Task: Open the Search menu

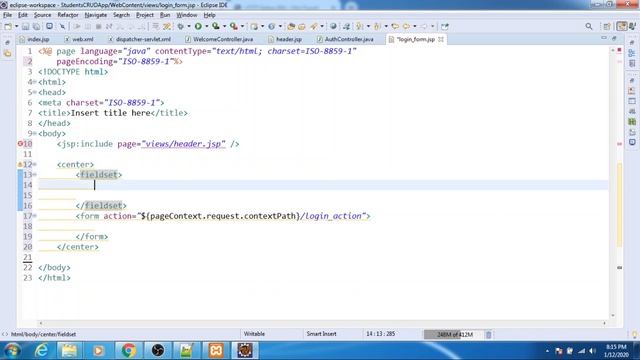Action: 121,15
